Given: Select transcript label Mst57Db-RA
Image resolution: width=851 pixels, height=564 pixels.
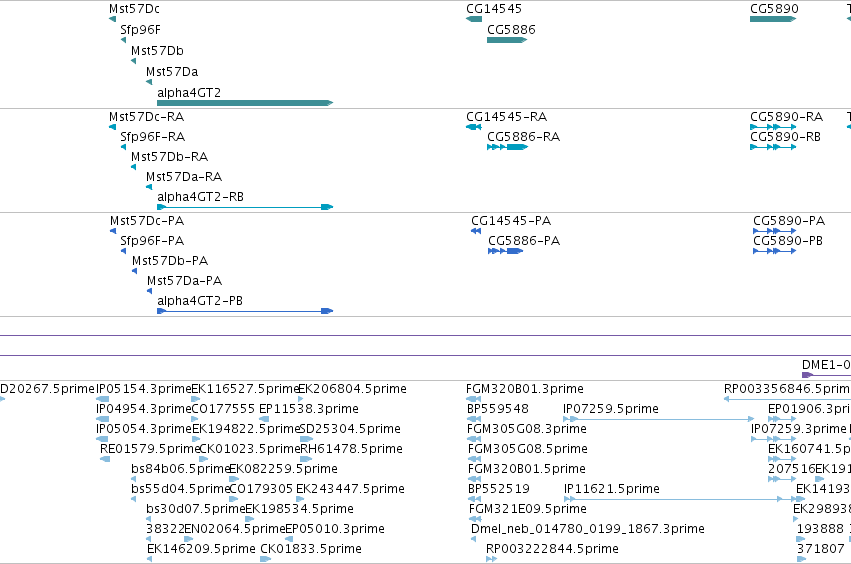Looking at the screenshot, I should tap(169, 157).
